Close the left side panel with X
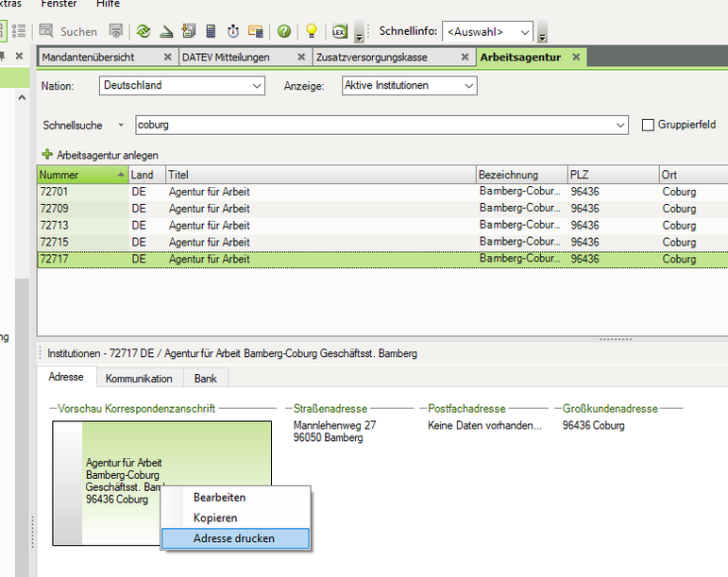Image resolution: width=728 pixels, height=577 pixels. click(x=19, y=56)
